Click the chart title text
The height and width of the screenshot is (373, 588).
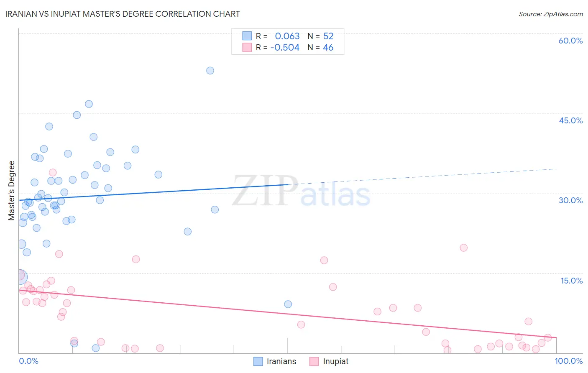point(123,14)
